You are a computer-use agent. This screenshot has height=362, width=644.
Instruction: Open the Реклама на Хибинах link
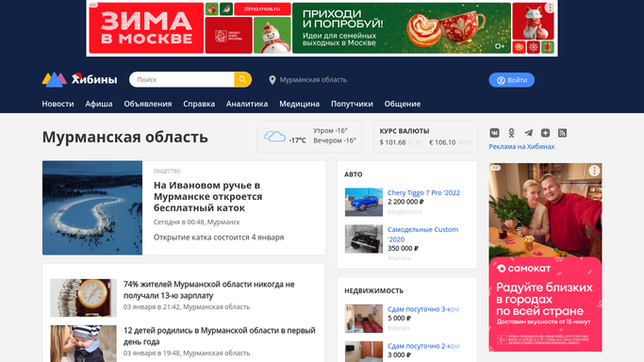coord(521,146)
